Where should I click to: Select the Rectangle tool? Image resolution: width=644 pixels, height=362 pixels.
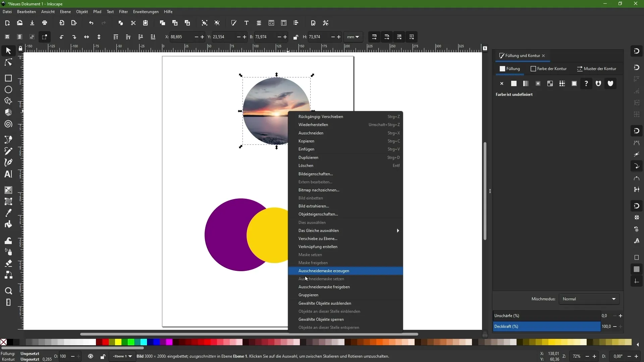click(x=8, y=78)
